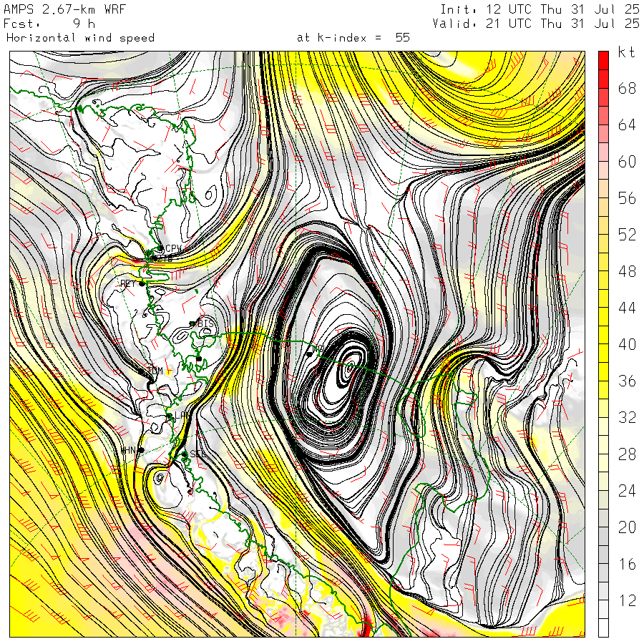This screenshot has width=644, height=644.
Task: Click the SEL station label on the map
Action: pyautogui.click(x=198, y=454)
